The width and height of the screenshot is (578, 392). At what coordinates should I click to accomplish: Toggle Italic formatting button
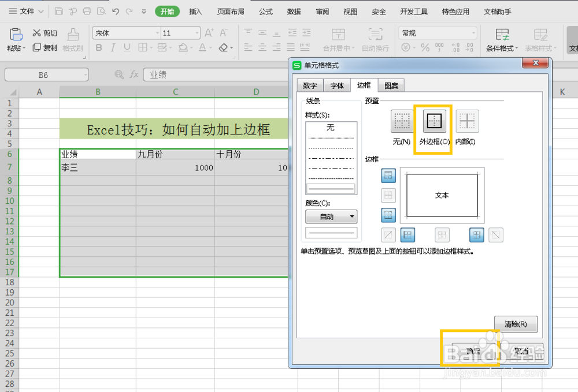(113, 47)
